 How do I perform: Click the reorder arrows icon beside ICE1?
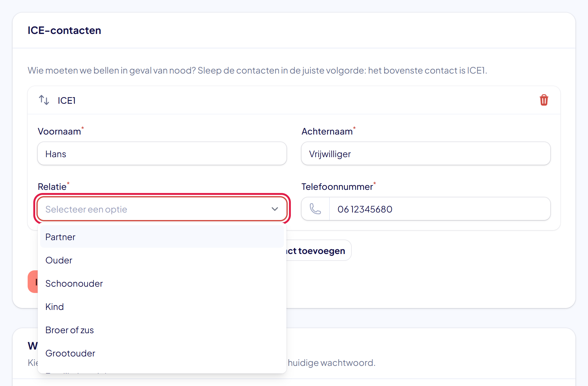tap(44, 100)
